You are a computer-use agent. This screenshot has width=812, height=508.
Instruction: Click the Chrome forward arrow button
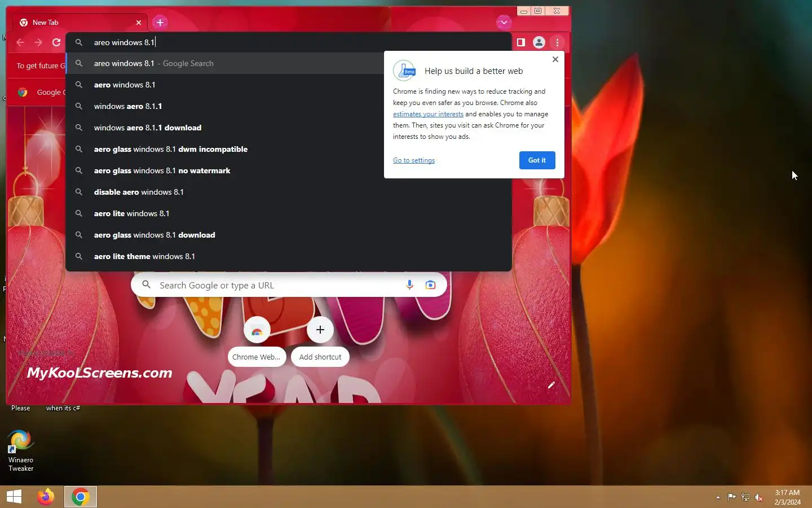(38, 42)
